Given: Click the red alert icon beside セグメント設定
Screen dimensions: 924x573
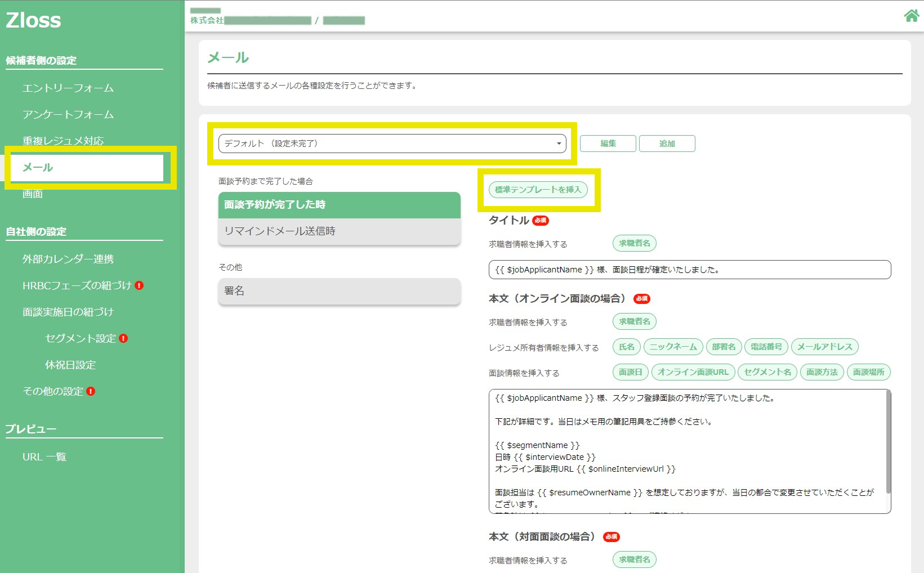Looking at the screenshot, I should [x=123, y=338].
